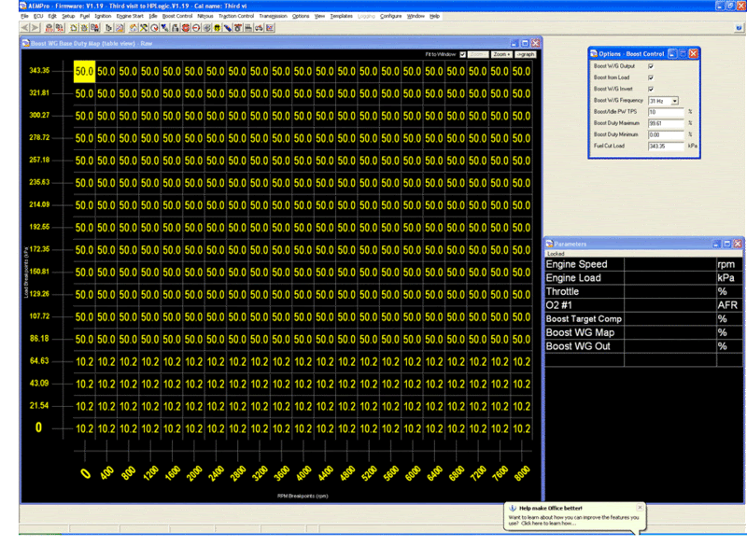Click the AEMPro application icon in title bar
Screen dimensions: 747x560
click(22, 6)
